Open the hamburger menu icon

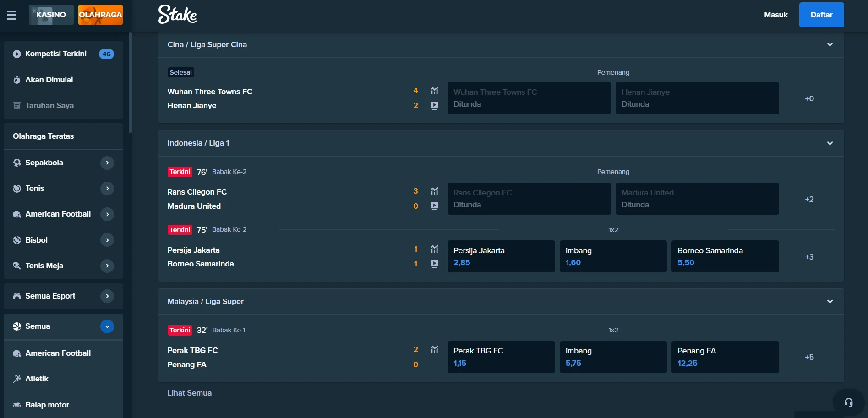[x=12, y=15]
